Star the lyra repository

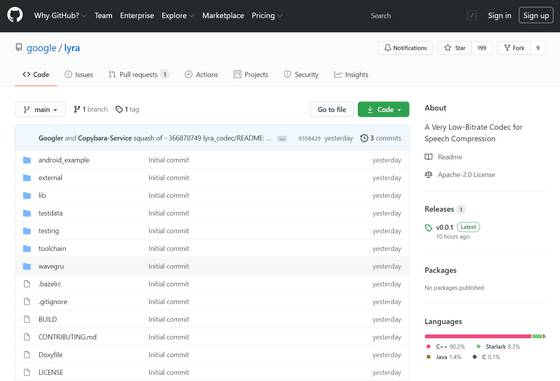pos(455,48)
